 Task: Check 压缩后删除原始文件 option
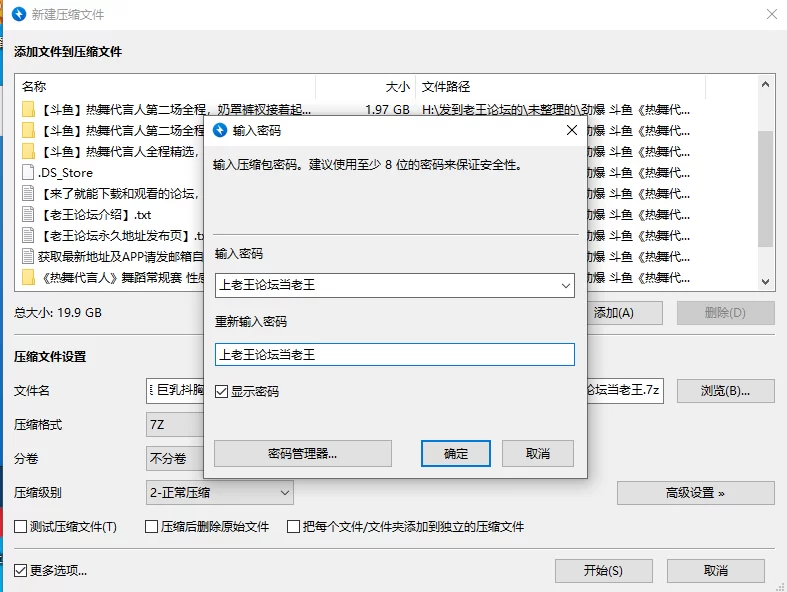coord(152,526)
